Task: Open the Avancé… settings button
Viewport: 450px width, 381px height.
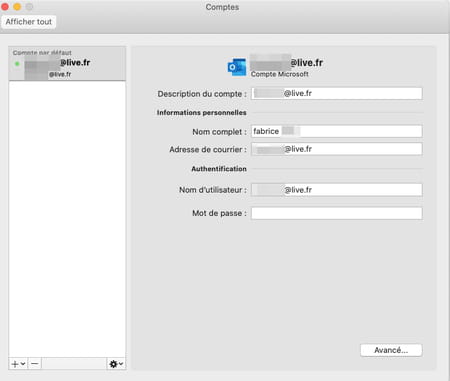Action: tap(391, 350)
